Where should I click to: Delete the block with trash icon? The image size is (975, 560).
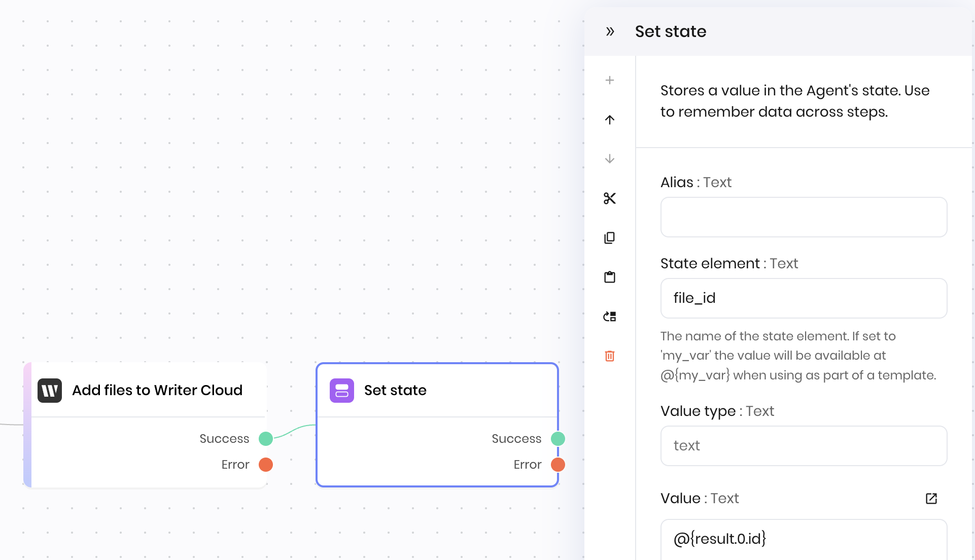(610, 356)
